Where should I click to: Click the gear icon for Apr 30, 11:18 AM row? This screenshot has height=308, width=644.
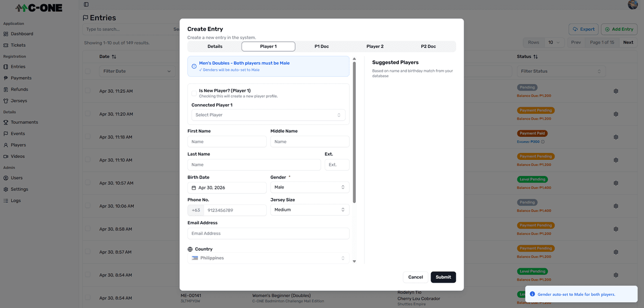pyautogui.click(x=616, y=137)
